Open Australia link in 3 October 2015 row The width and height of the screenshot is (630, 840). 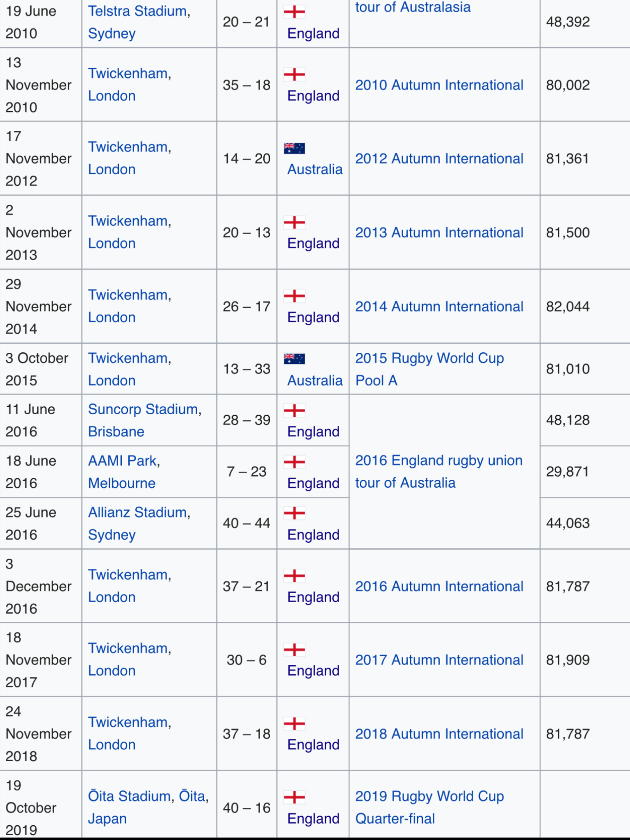[x=315, y=380]
